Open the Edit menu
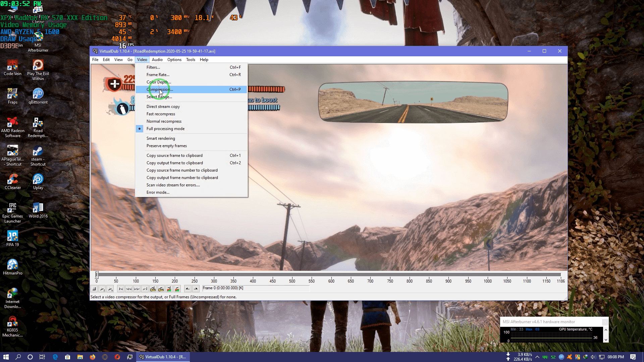The height and width of the screenshot is (362, 644). (x=106, y=60)
